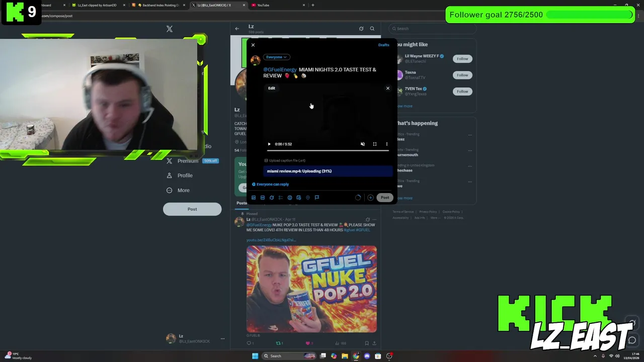Tag a location on the post

pos(308,198)
